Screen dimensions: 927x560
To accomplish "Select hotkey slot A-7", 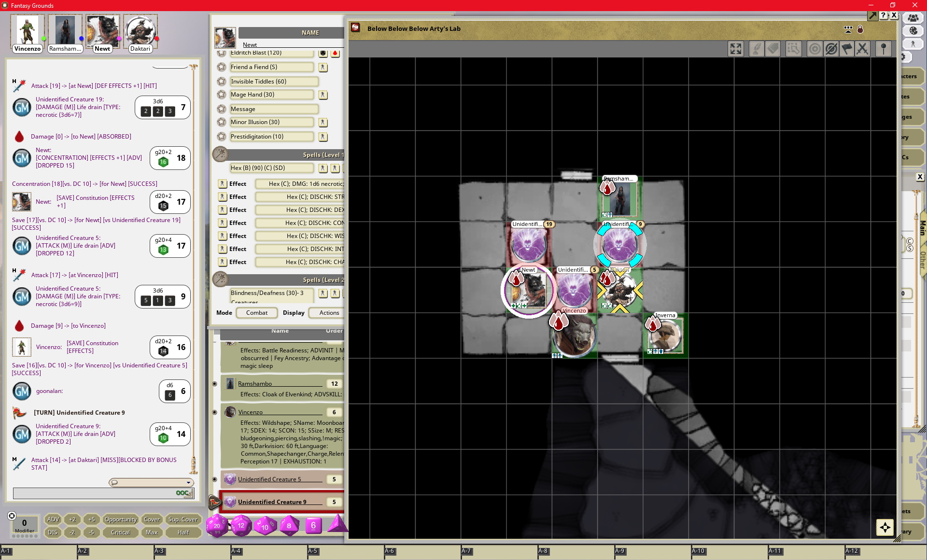I will tap(499, 552).
